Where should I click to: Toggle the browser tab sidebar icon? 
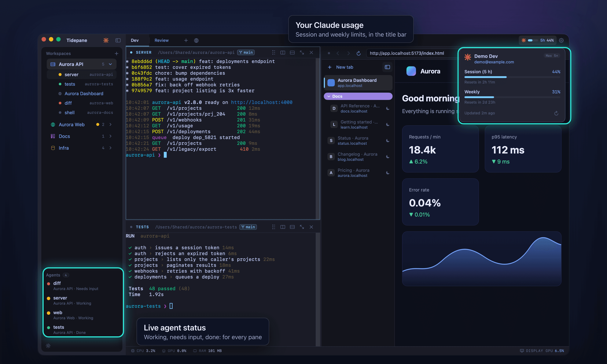point(387,67)
